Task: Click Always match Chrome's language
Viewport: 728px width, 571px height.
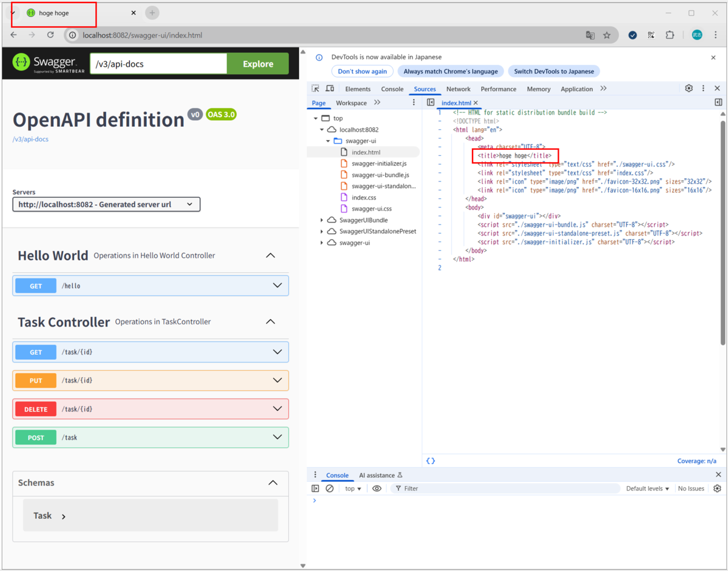Action: [x=451, y=71]
